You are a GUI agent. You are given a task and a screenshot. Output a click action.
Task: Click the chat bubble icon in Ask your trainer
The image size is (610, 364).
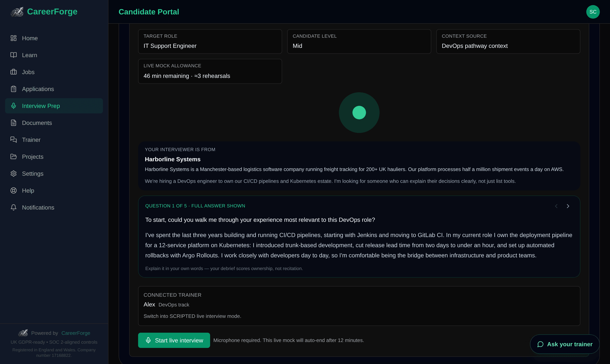[x=540, y=344]
